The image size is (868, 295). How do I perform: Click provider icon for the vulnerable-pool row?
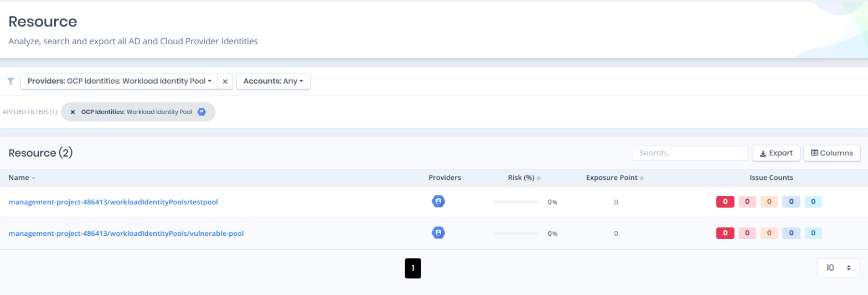click(438, 234)
